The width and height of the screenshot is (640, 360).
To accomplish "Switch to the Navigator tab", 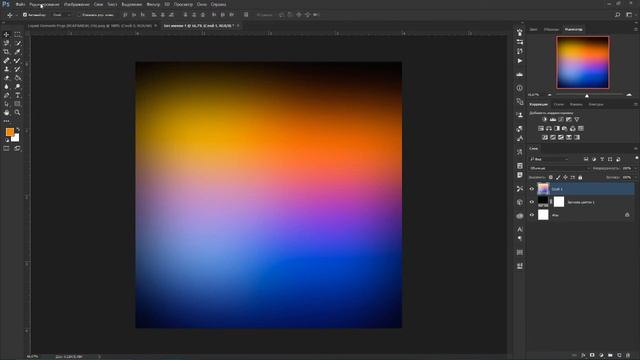I will [x=573, y=29].
